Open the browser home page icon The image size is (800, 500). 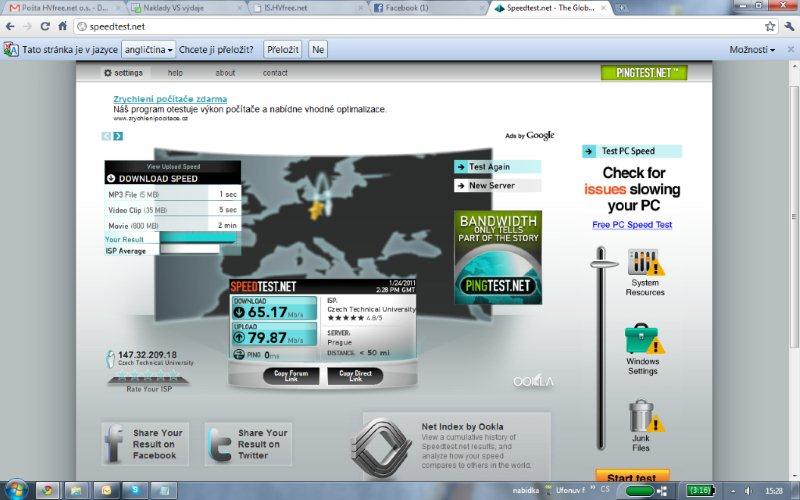click(62, 27)
